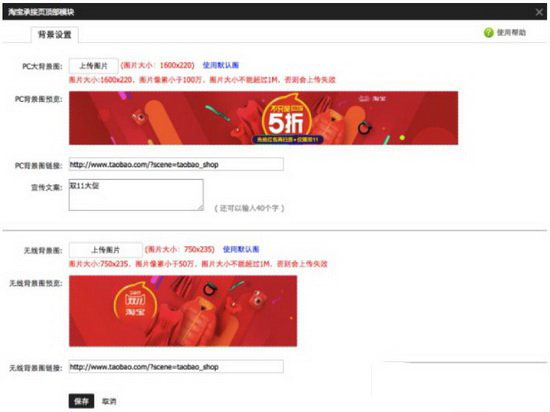Cancel changes via 取消
Image resolution: width=550 pixels, height=412 pixels.
109,401
